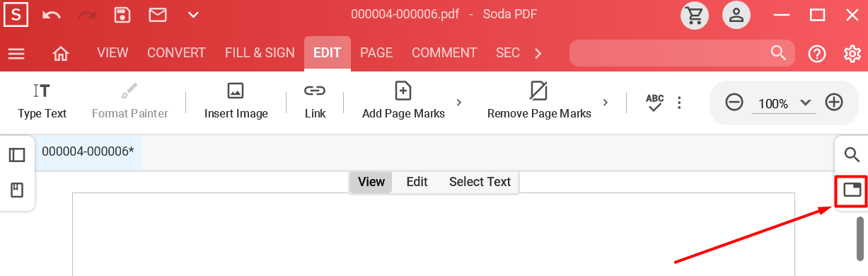Viewport: 868px width, 276px height.
Task: Switch to Select Text mode
Action: pyautogui.click(x=480, y=182)
